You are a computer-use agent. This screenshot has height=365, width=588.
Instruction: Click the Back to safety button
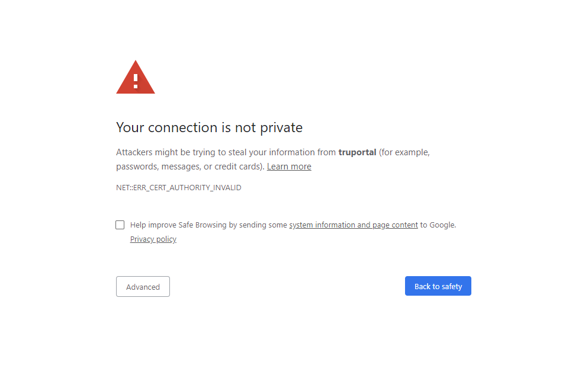coord(438,286)
